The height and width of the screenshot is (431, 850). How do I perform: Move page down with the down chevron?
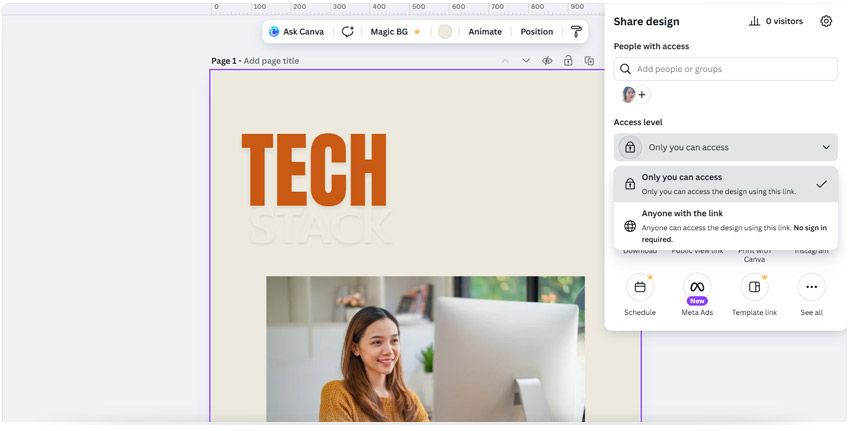coord(526,61)
